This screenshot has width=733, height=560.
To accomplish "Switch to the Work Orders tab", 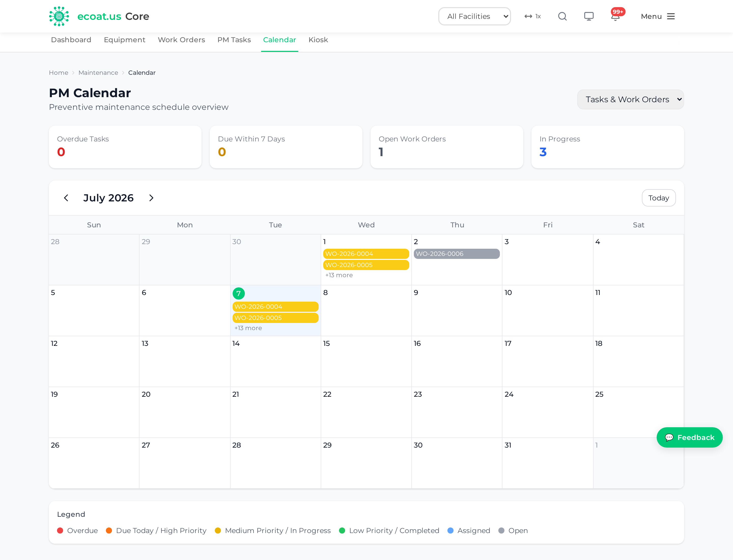I will point(181,40).
